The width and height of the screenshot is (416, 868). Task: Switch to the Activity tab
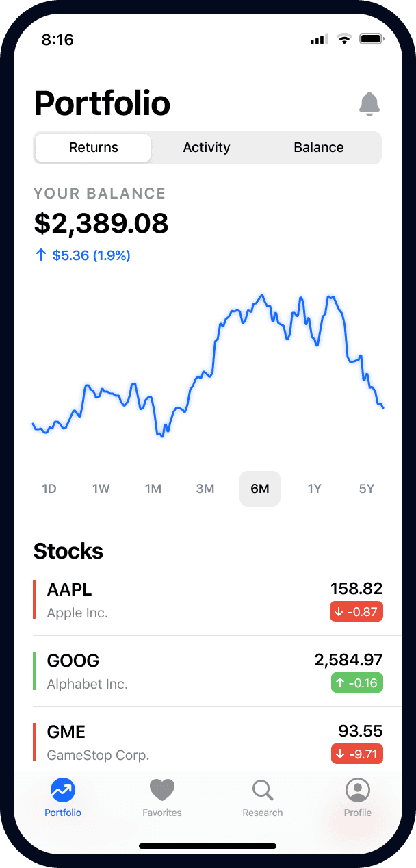(207, 147)
